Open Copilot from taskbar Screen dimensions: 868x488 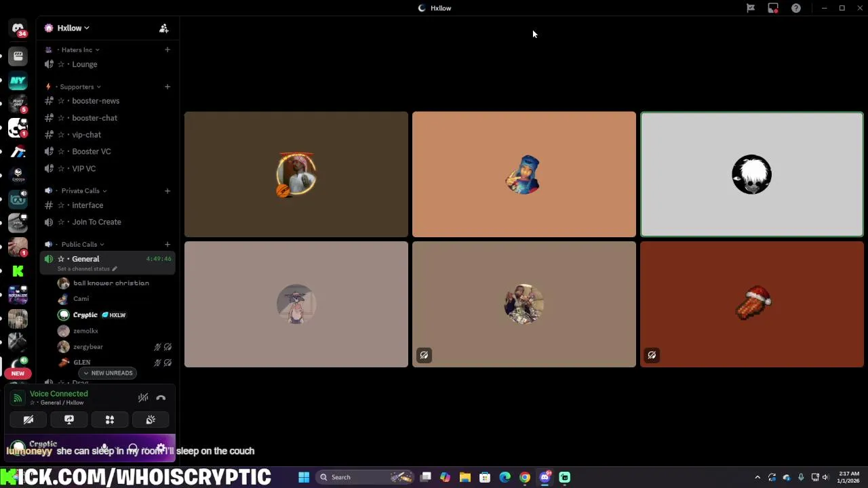point(445,477)
